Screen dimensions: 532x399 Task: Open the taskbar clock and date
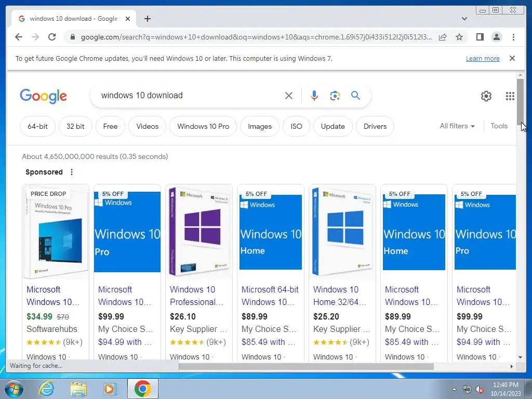point(506,389)
